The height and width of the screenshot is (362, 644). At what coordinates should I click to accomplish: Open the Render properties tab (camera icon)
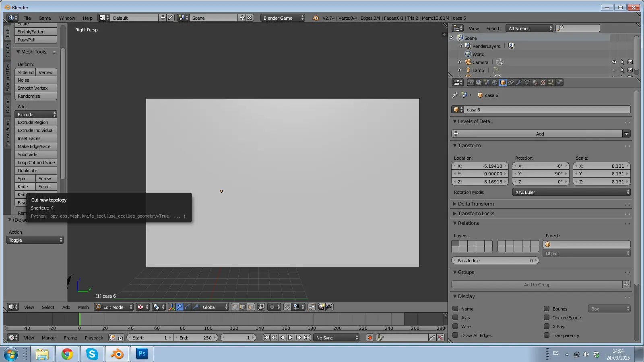pyautogui.click(x=471, y=82)
